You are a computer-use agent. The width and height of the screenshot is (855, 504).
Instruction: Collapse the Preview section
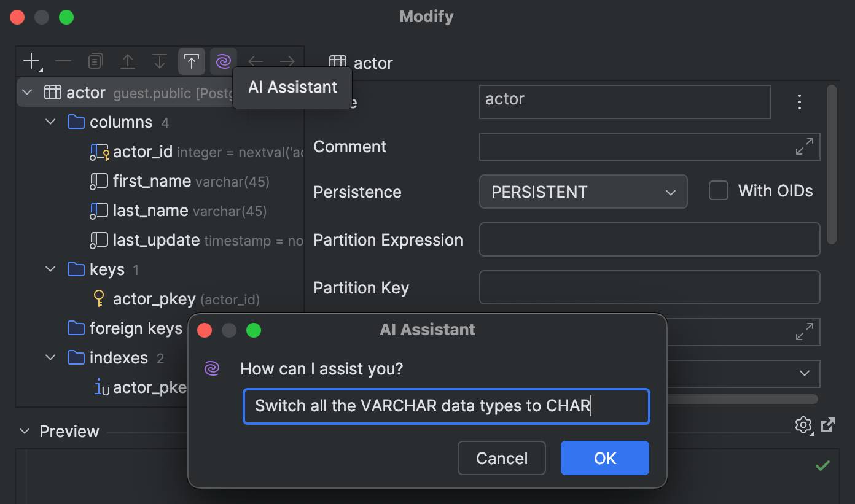coord(25,431)
